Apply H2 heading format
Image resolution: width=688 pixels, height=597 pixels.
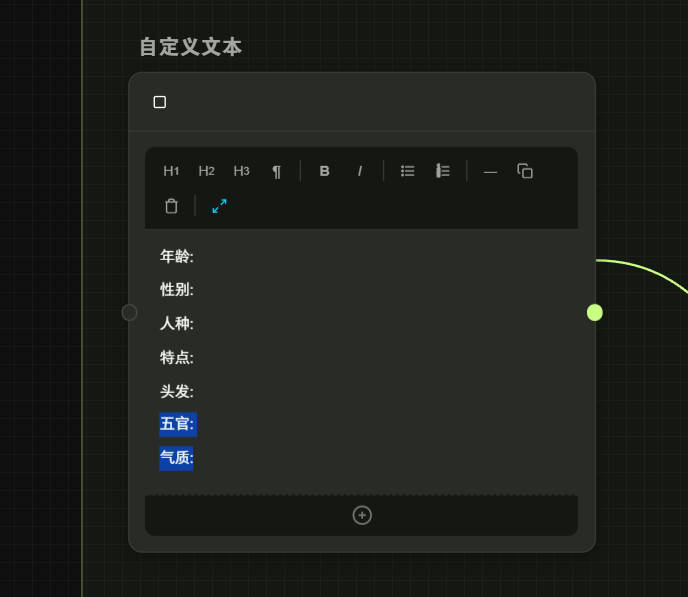[206, 171]
